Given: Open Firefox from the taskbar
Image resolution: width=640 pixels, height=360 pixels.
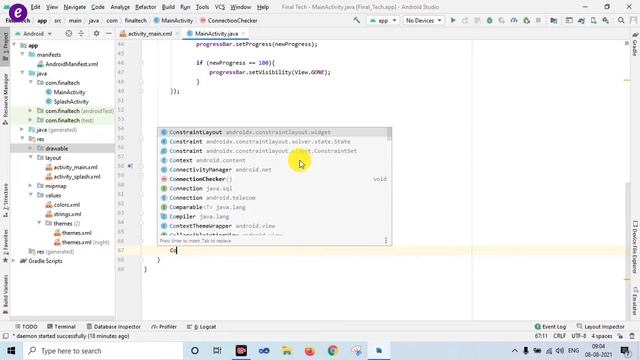Looking at the screenshot, I should pos(310,351).
